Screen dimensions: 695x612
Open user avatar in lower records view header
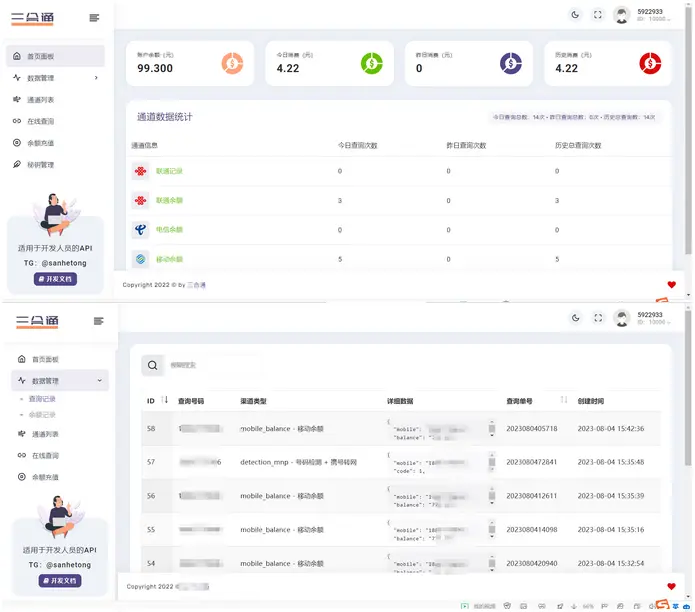tap(621, 318)
